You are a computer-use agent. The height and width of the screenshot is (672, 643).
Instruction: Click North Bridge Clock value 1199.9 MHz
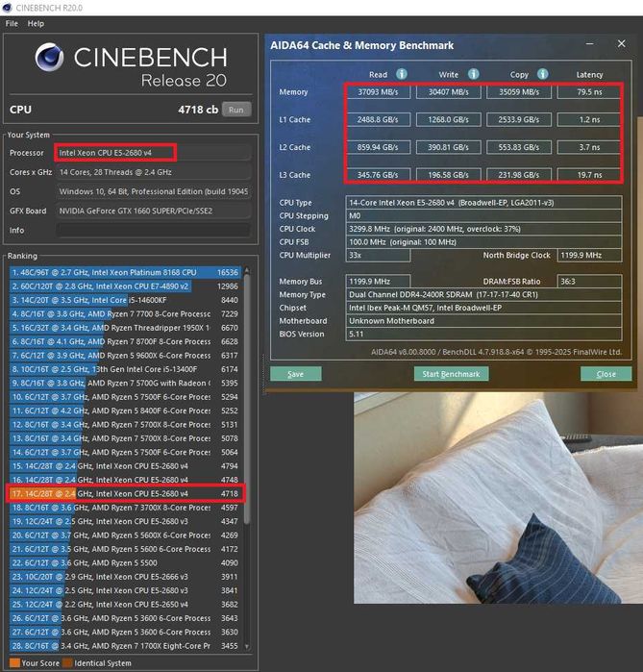coord(589,255)
